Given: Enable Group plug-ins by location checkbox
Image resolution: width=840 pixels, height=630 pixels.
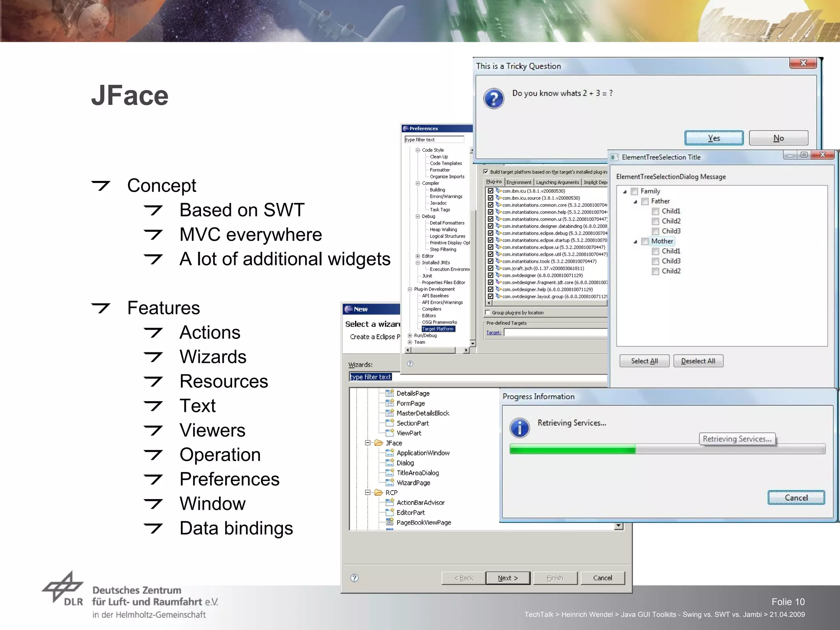Looking at the screenshot, I should point(488,313).
